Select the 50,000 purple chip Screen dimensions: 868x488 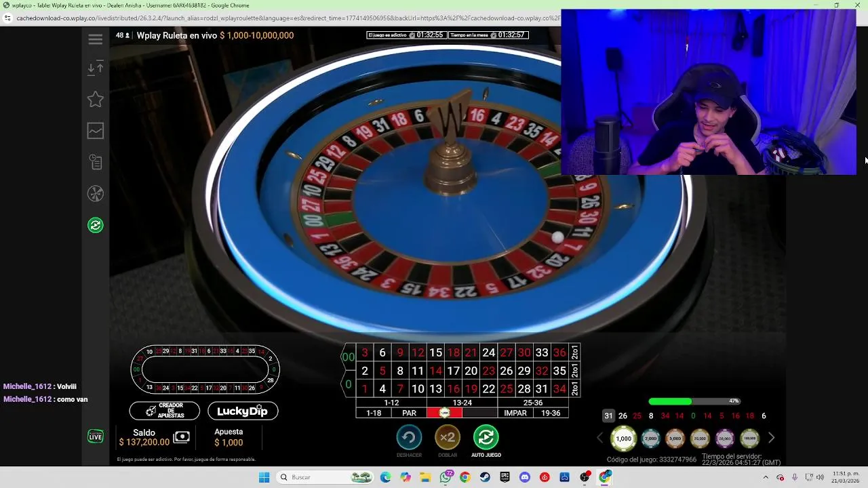pos(725,439)
